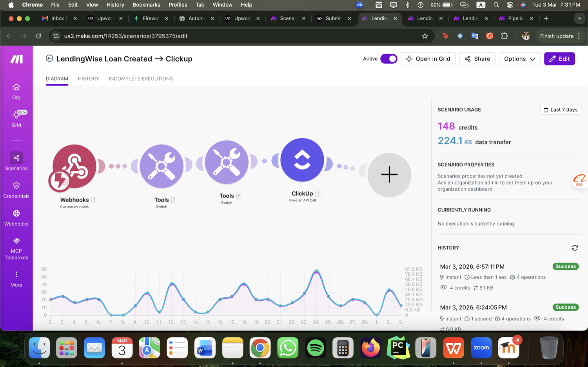
Task: Click the peak point near day 24 on chart
Action: coord(316,271)
